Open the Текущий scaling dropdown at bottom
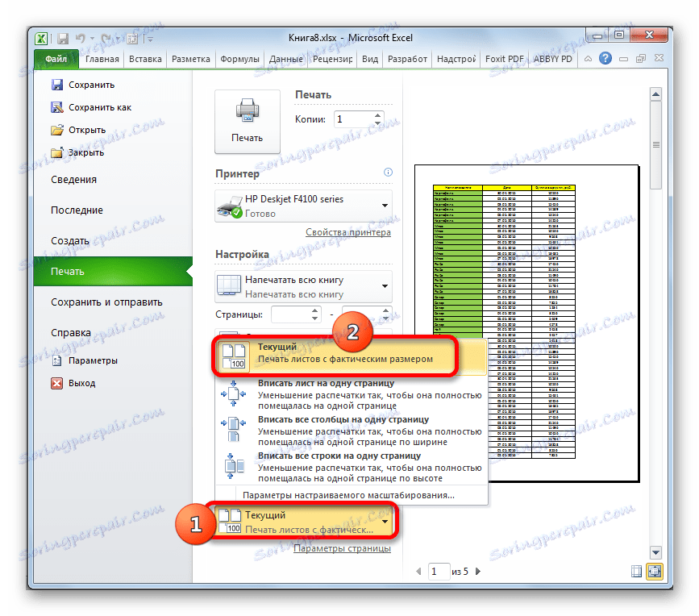The image size is (699, 616). [x=304, y=522]
